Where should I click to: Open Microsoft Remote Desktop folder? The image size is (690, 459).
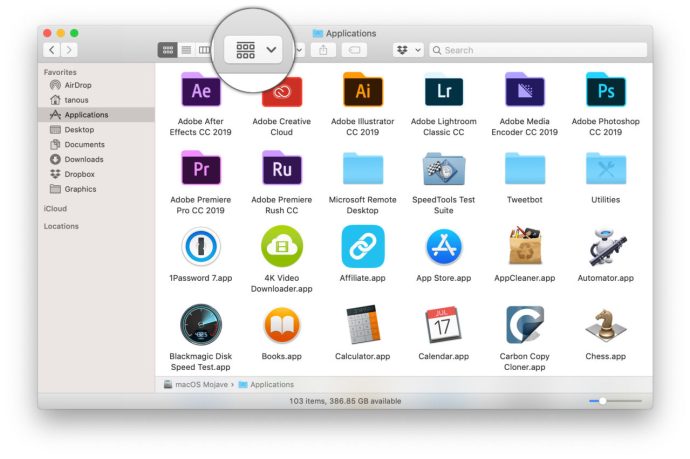click(x=363, y=169)
